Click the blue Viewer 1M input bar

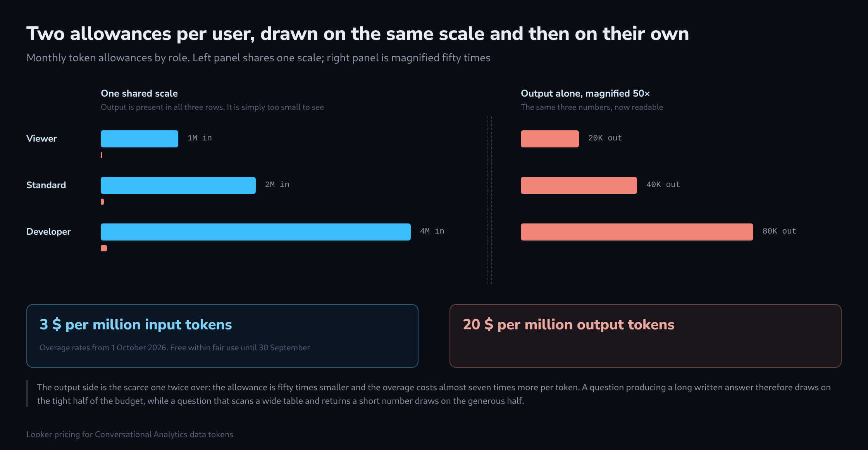coord(139,139)
